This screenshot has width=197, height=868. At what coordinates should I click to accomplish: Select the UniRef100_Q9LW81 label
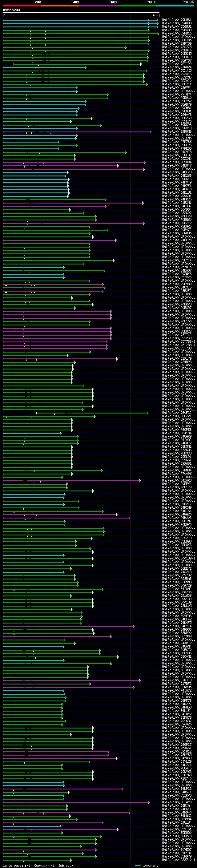[x=177, y=111]
